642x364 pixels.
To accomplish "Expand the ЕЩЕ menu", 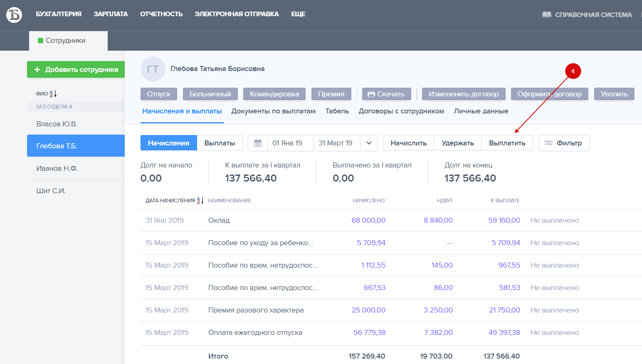I will [x=298, y=14].
